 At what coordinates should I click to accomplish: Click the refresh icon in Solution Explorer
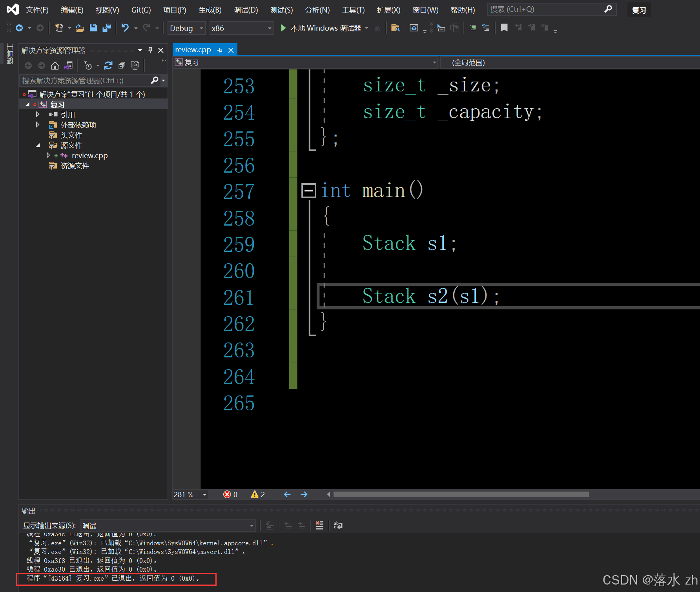(x=108, y=66)
